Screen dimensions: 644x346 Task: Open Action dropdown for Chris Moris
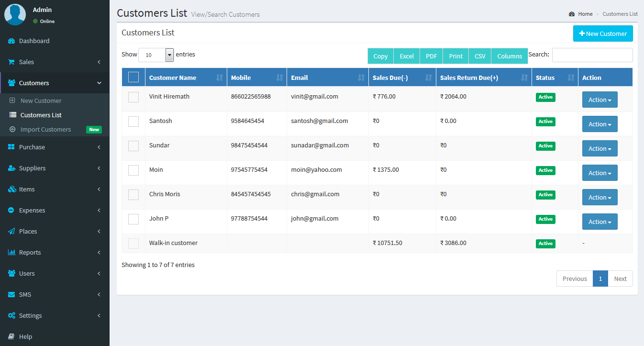pos(600,197)
